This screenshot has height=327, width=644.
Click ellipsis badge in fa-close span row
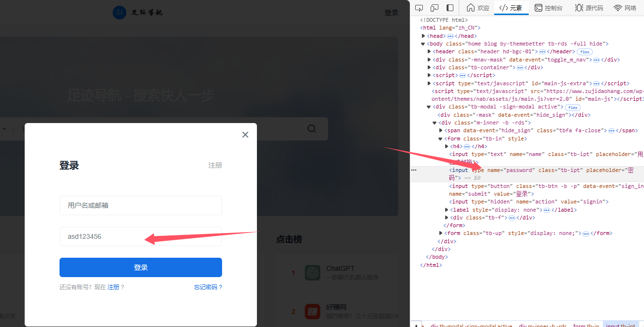tap(611, 131)
